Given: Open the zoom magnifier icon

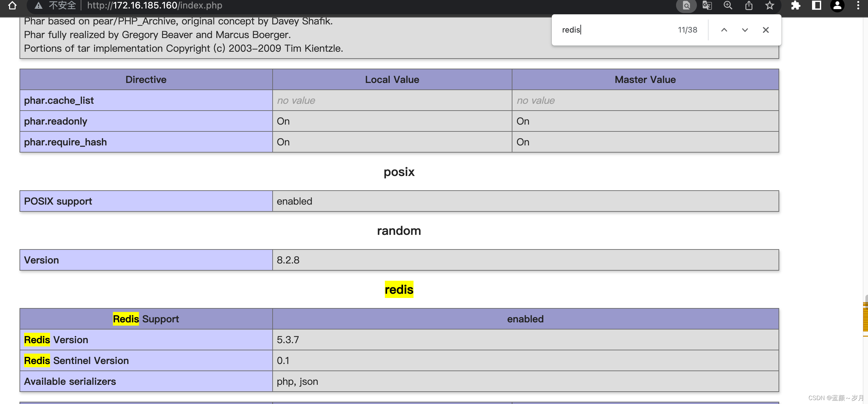Looking at the screenshot, I should coord(728,6).
